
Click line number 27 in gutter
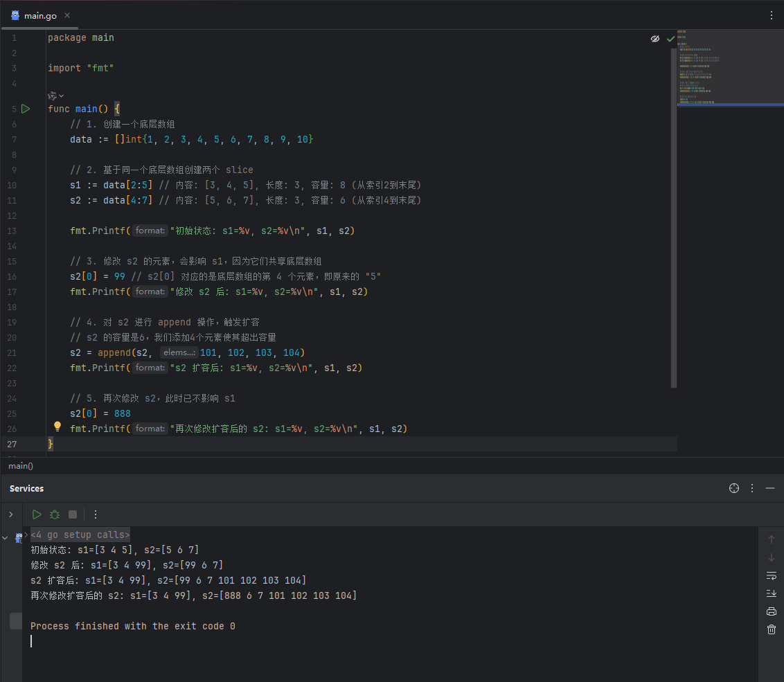12,444
